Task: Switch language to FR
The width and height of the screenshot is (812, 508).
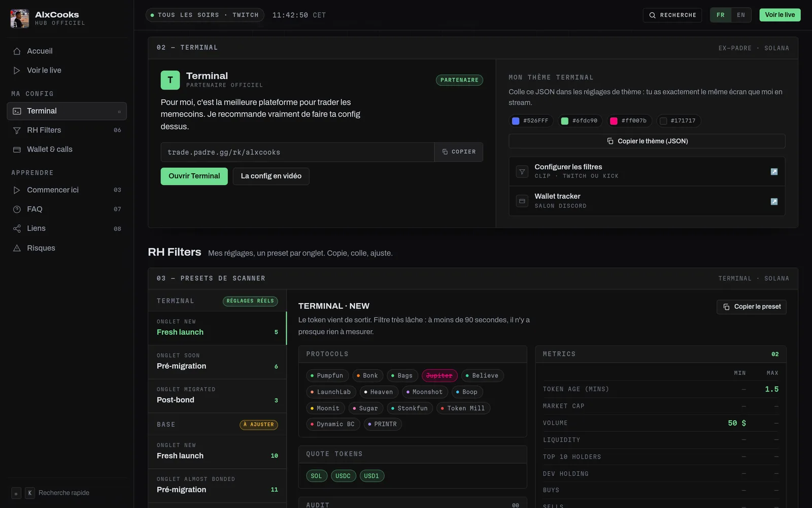Action: point(721,15)
